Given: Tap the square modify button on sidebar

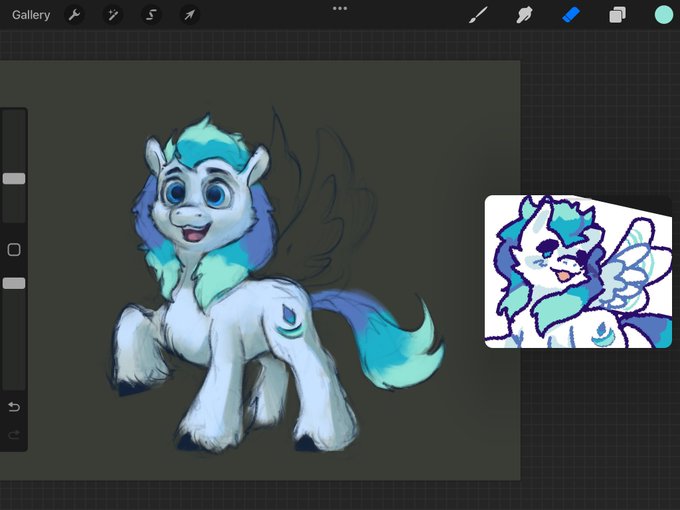Looking at the screenshot, I should (14, 249).
